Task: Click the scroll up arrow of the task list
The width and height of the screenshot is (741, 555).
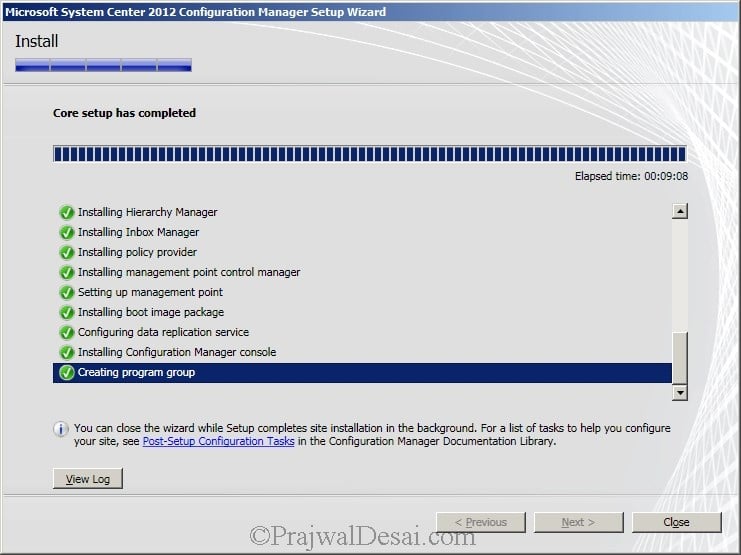Action: [x=680, y=211]
